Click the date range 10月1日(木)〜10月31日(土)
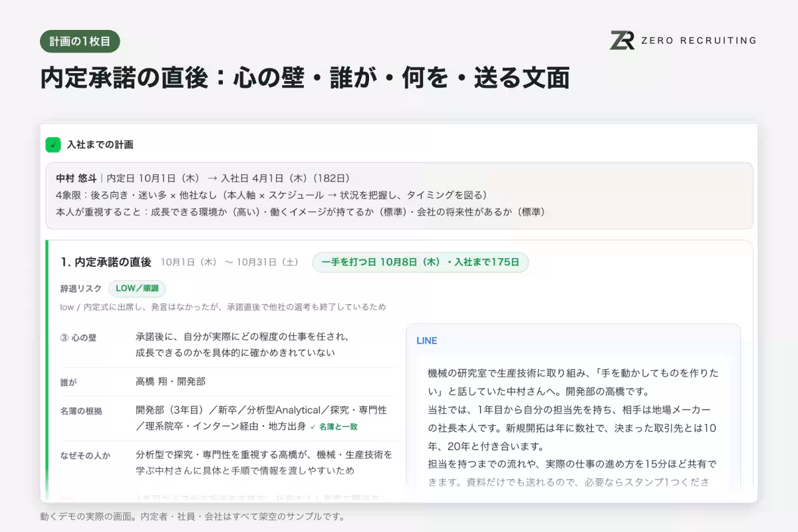Viewport: 798px width, 532px height. [x=229, y=262]
